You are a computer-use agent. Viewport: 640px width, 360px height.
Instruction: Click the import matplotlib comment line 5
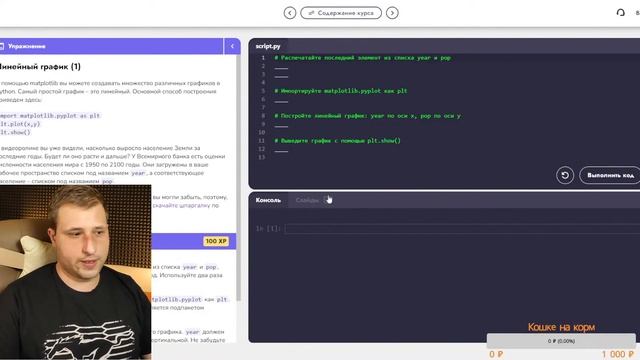[341, 91]
